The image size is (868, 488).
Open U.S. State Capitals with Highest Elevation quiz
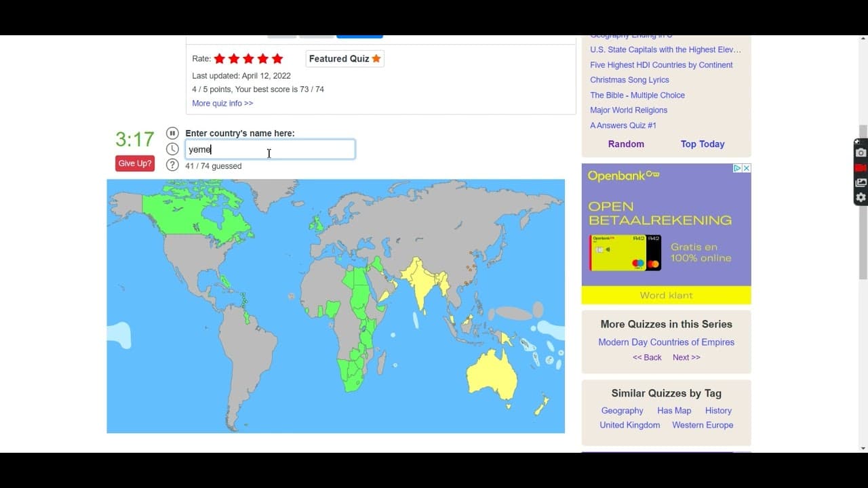click(x=665, y=49)
